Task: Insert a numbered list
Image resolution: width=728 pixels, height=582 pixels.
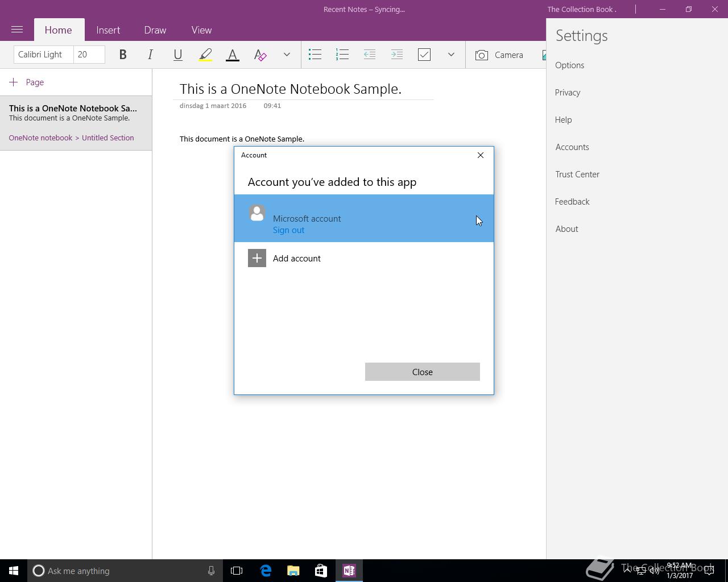Action: (x=342, y=55)
